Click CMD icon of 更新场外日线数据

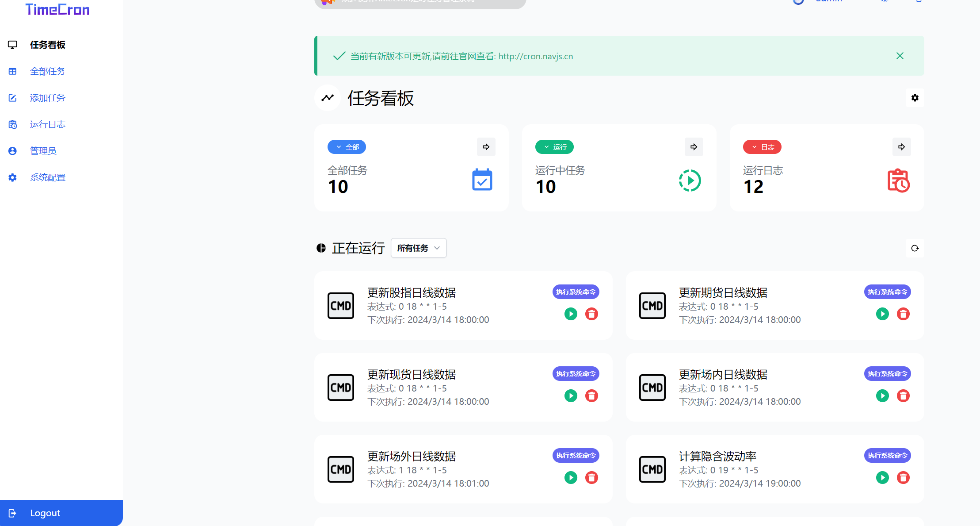click(341, 469)
